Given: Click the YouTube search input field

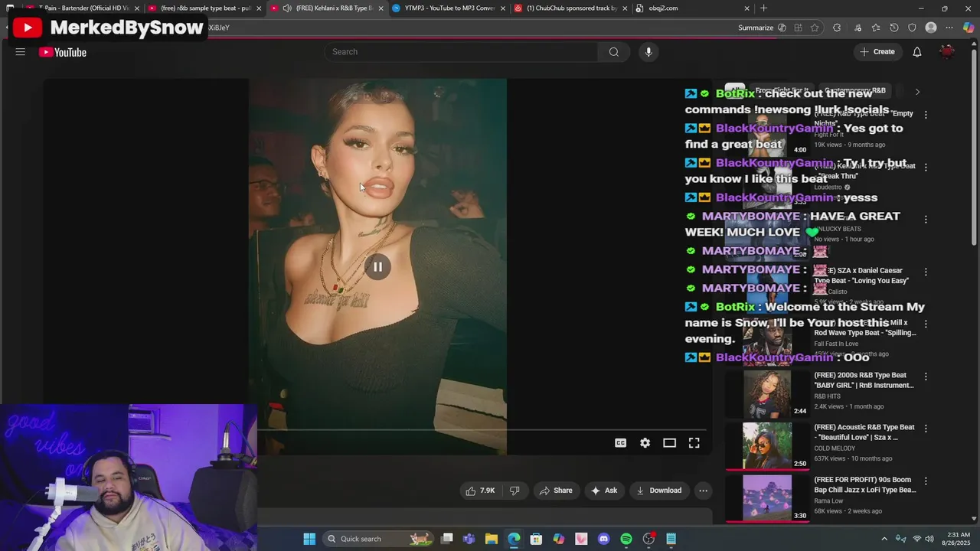Looking at the screenshot, I should point(461,52).
